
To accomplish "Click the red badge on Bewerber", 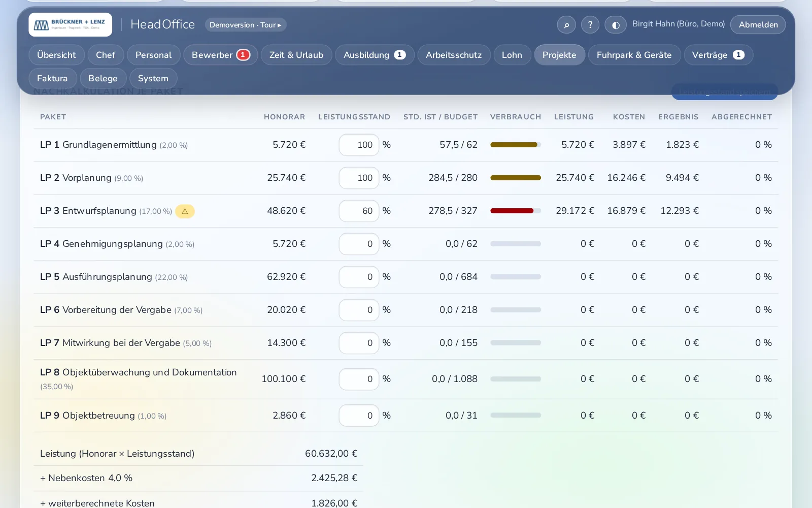I will click(x=243, y=55).
